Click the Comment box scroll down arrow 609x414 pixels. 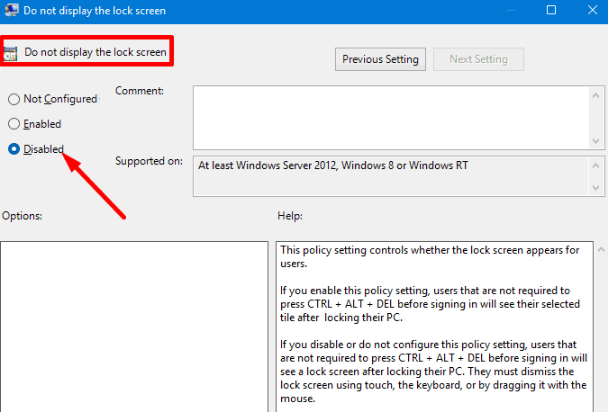click(596, 141)
